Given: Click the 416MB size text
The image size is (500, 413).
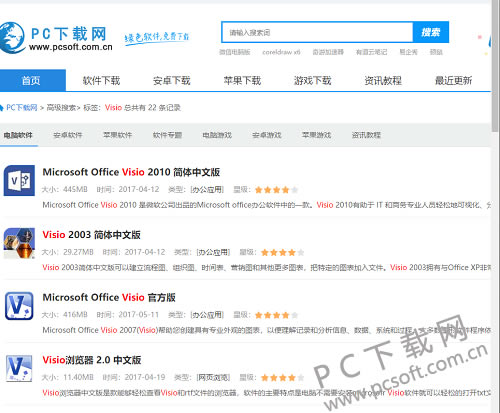Looking at the screenshot, I should pyautogui.click(x=75, y=315).
